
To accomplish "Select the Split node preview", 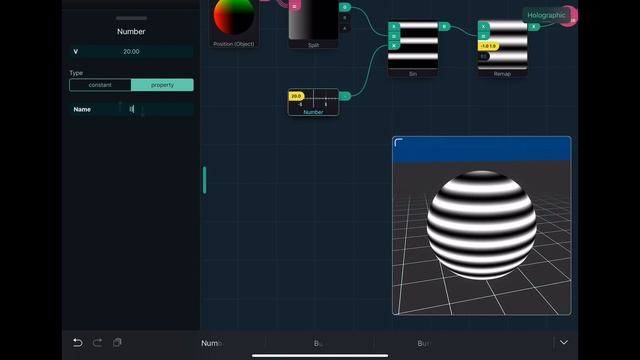I will (313, 21).
